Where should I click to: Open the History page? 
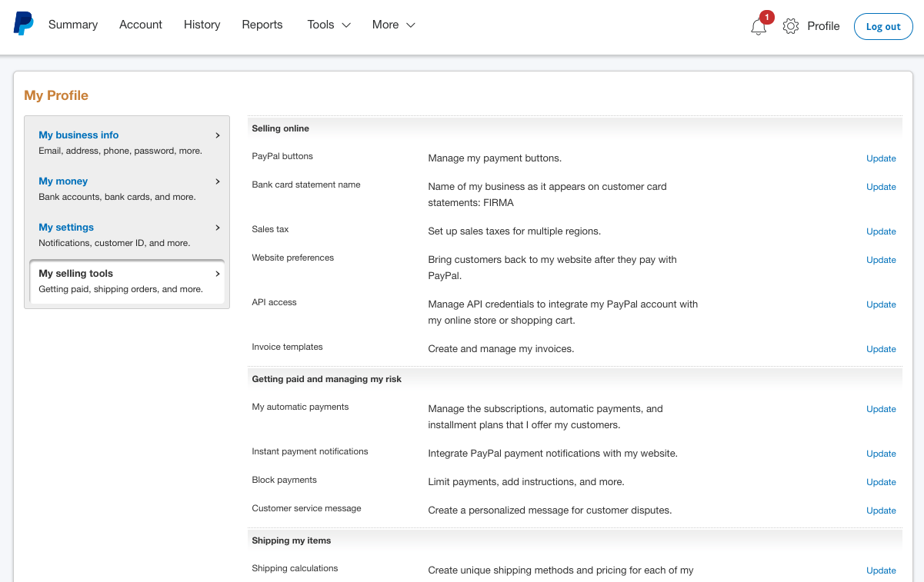(202, 25)
